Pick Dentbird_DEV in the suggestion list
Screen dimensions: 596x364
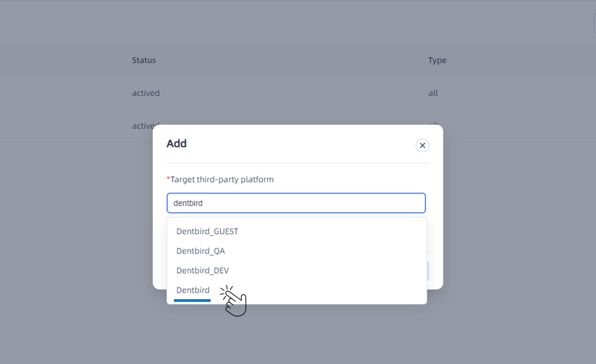coord(202,270)
